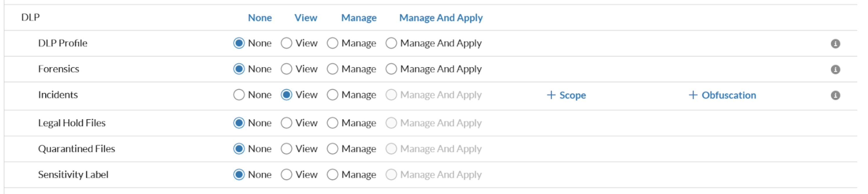This screenshot has height=194, width=868.
Task: Click the info icon for Incidents row
Action: click(835, 96)
